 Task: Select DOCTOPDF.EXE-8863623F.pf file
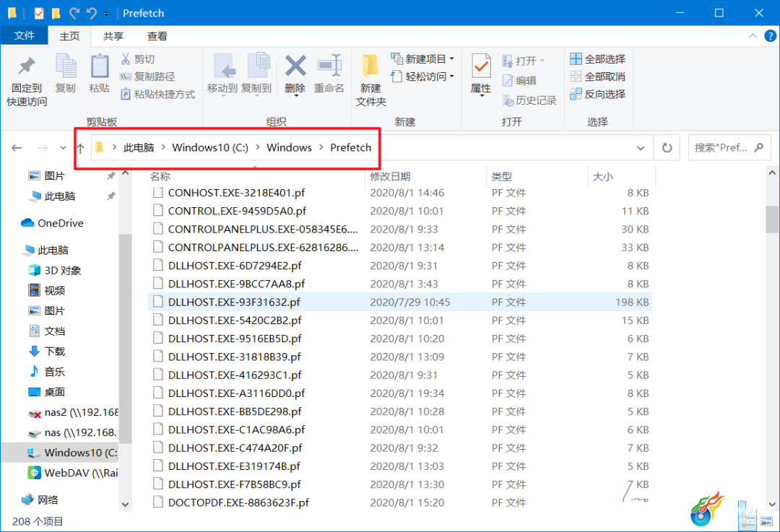tap(400, 502)
